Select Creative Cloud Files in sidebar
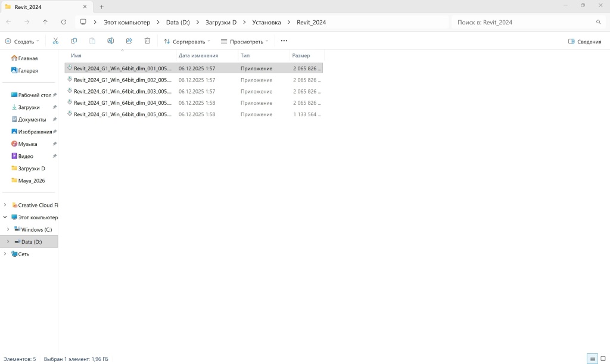The height and width of the screenshot is (364, 610). (x=35, y=205)
